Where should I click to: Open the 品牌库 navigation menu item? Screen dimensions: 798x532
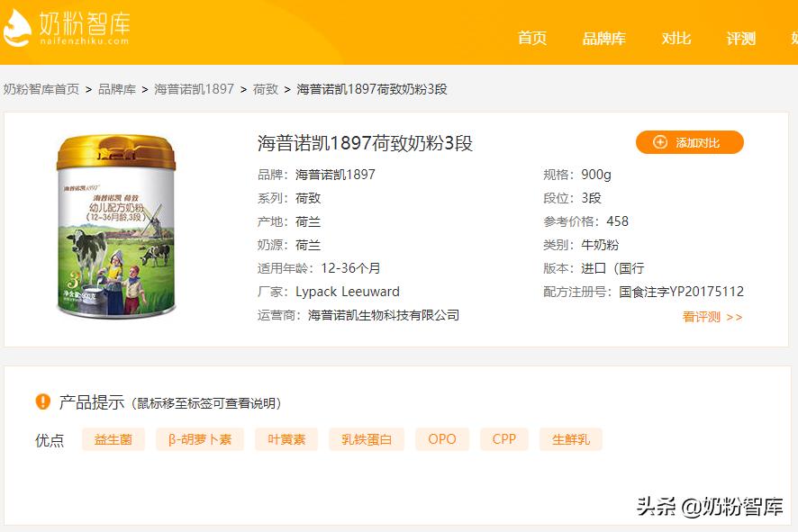[x=605, y=39]
